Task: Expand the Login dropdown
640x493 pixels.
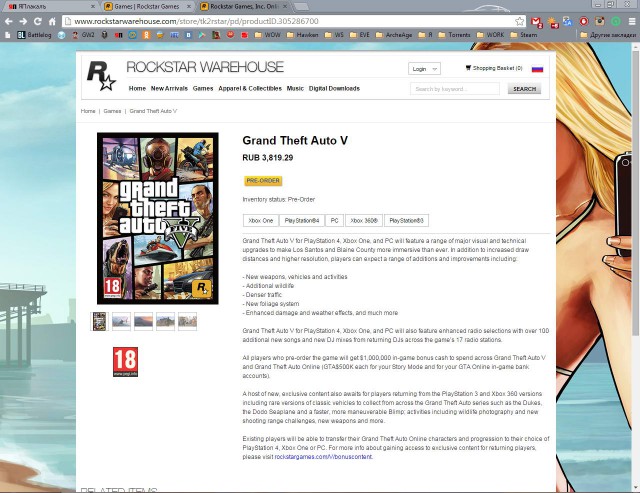Action: 424,69
